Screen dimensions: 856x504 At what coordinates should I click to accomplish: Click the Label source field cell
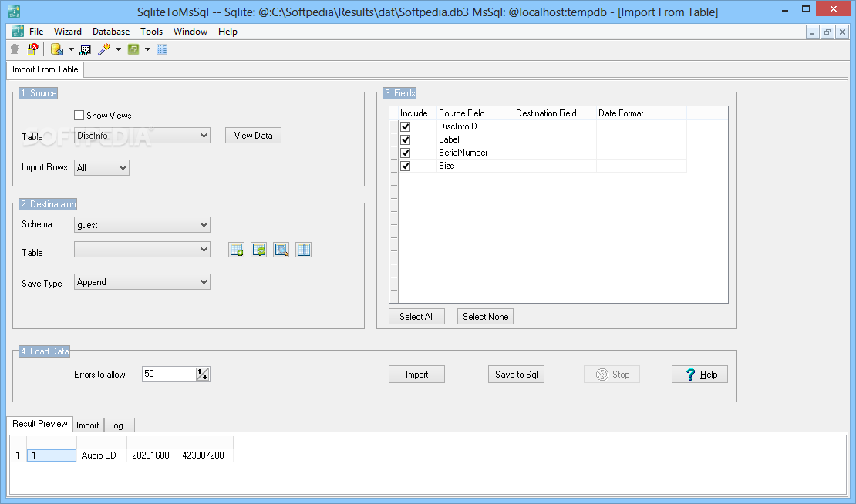[475, 139]
